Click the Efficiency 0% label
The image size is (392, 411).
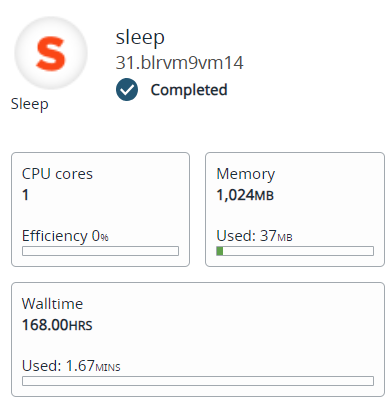[65, 236]
